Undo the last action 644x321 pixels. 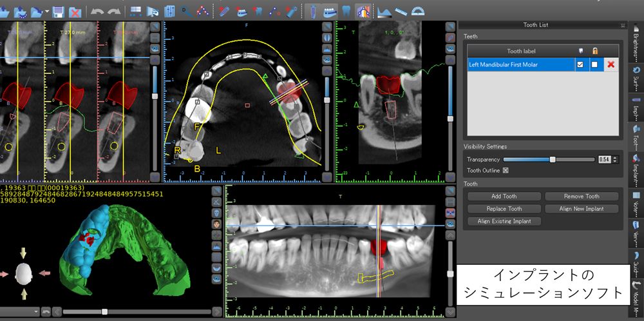click(97, 12)
